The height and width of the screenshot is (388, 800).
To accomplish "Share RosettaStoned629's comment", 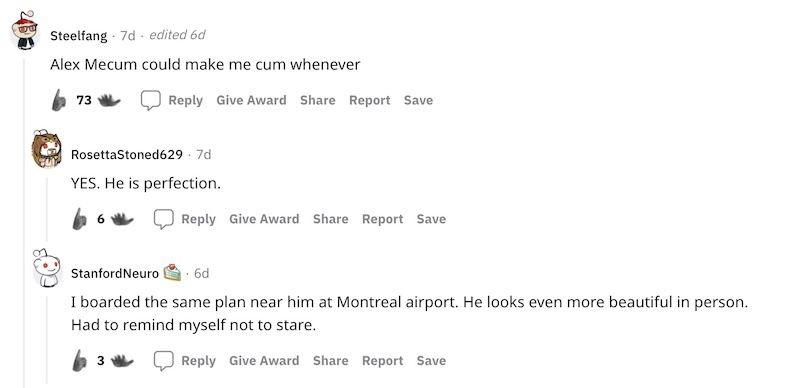I will point(331,219).
